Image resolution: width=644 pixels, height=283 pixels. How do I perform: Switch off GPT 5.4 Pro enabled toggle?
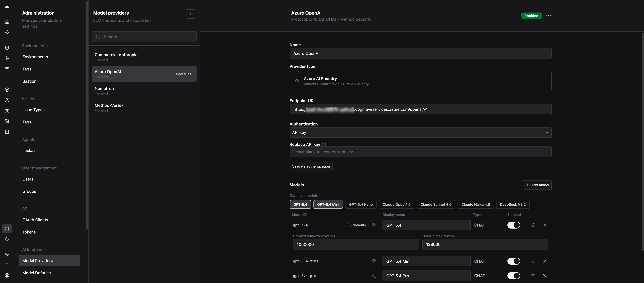coord(514,275)
